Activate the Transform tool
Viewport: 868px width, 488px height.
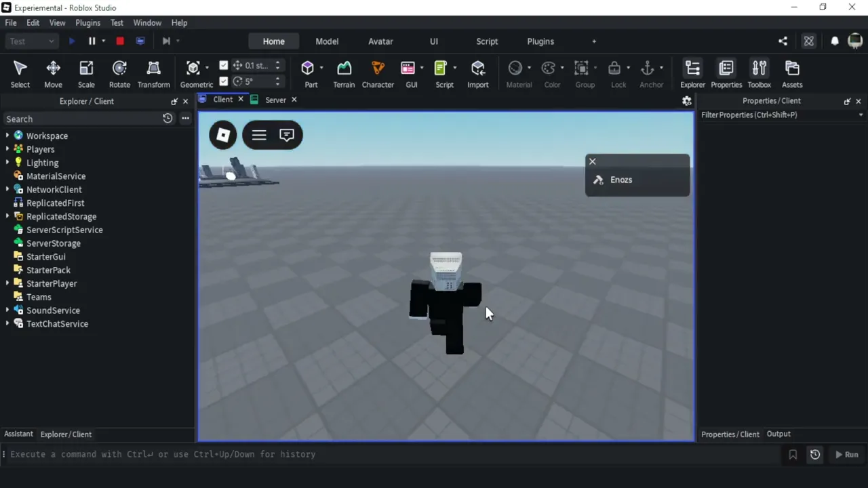(153, 74)
